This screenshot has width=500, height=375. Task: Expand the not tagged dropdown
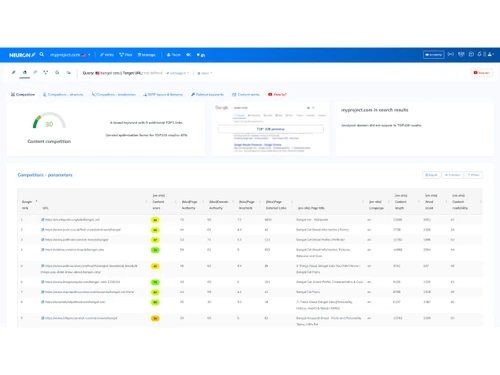(x=178, y=73)
